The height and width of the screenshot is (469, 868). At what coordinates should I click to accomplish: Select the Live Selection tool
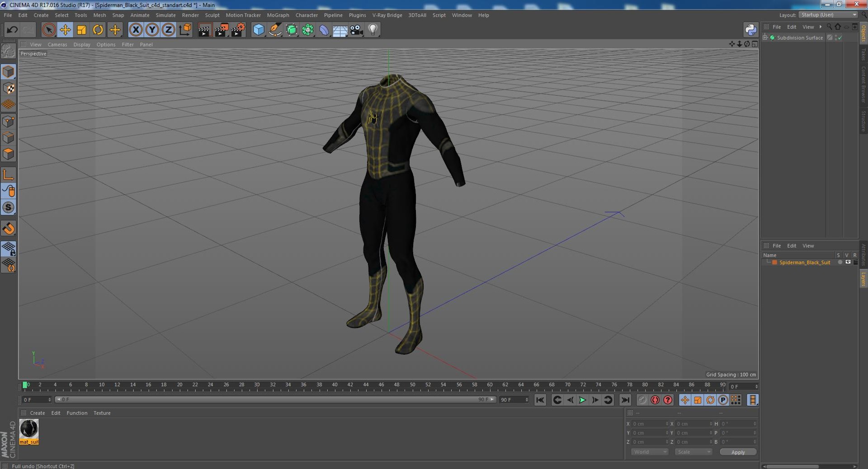[49, 30]
